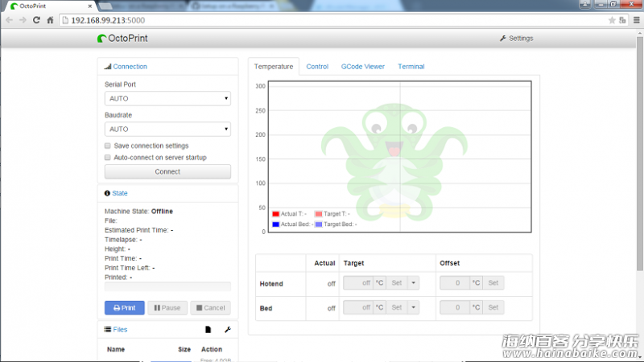Click the Files list icon

[108, 329]
